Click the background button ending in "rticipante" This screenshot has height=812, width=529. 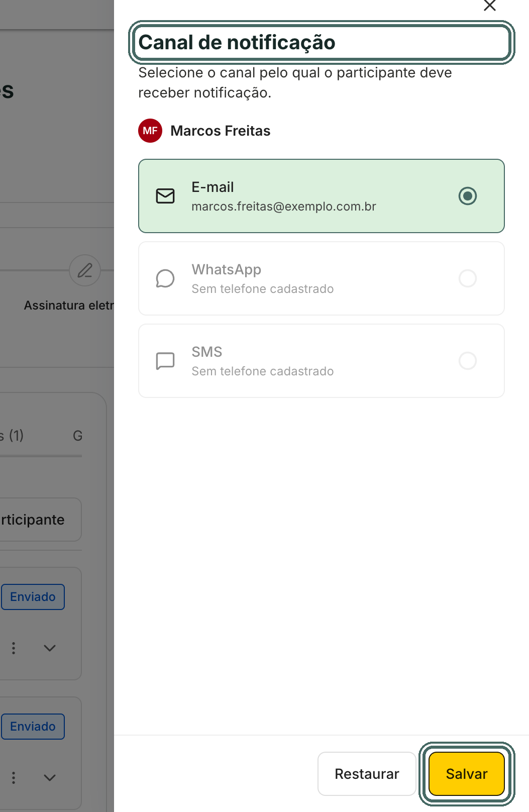(40, 520)
